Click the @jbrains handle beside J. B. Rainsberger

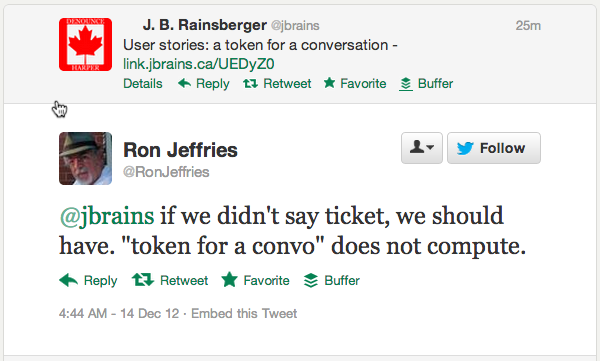point(295,26)
